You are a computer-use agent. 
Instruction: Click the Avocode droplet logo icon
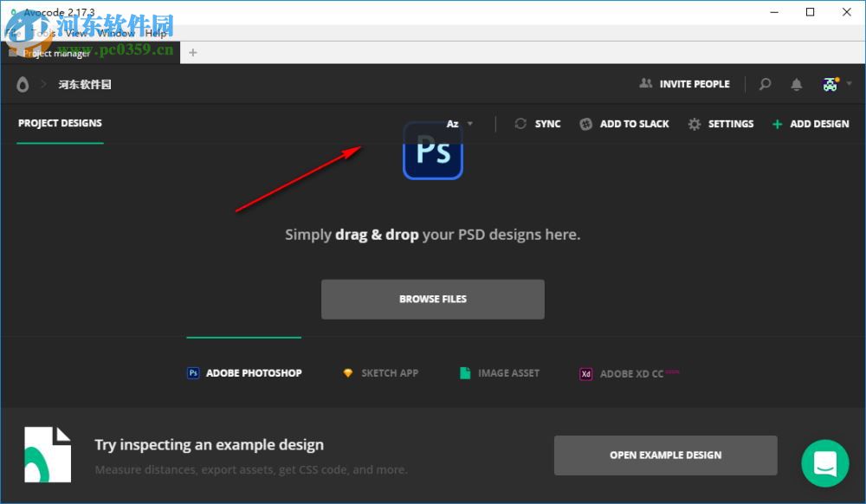click(x=22, y=84)
